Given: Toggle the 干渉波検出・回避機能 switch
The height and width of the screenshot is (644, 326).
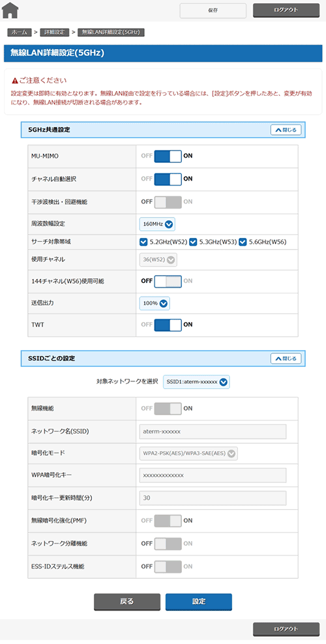Looking at the screenshot, I should point(168,202).
